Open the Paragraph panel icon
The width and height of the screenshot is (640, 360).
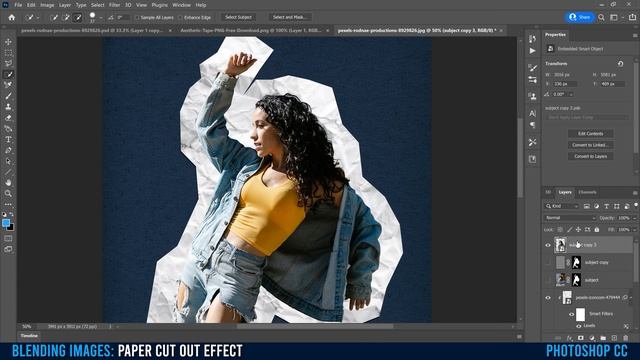point(532,125)
